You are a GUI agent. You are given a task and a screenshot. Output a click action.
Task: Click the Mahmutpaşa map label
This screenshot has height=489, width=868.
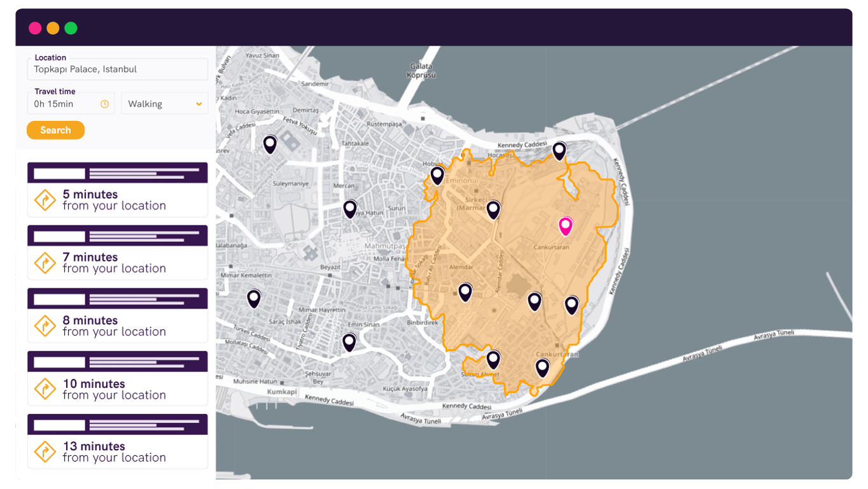[385, 246]
